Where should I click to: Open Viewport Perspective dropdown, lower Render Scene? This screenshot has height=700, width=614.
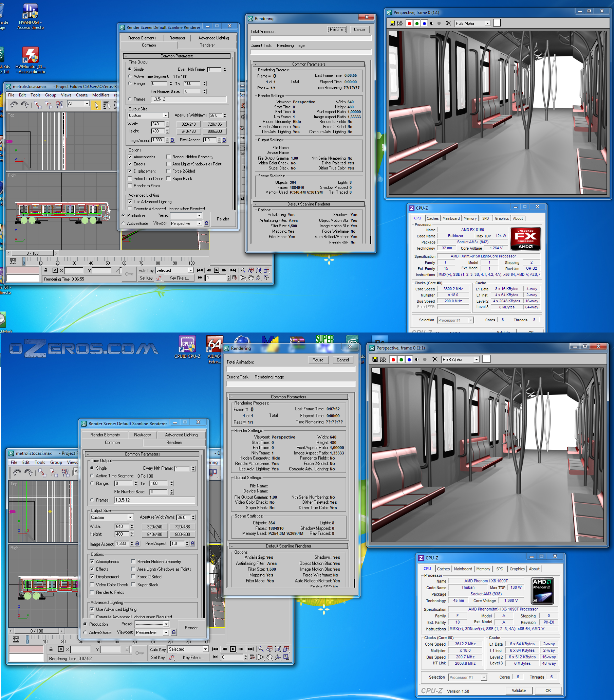pyautogui.click(x=152, y=632)
